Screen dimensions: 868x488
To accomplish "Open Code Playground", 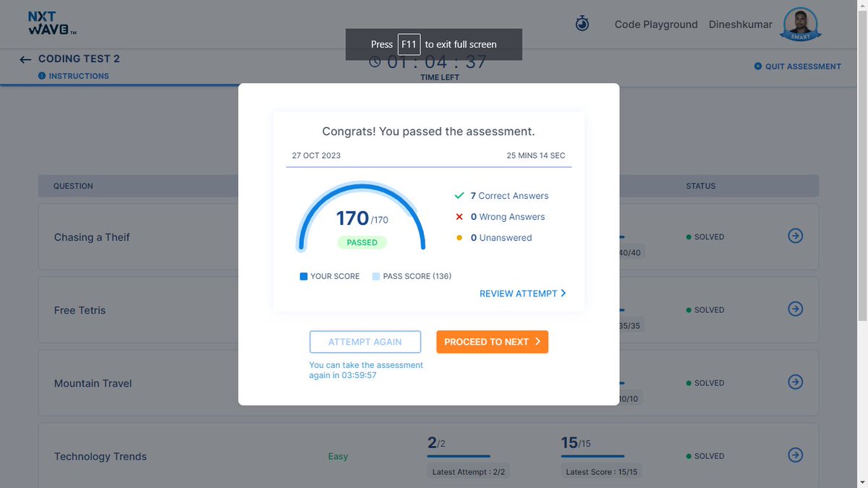I will (656, 25).
